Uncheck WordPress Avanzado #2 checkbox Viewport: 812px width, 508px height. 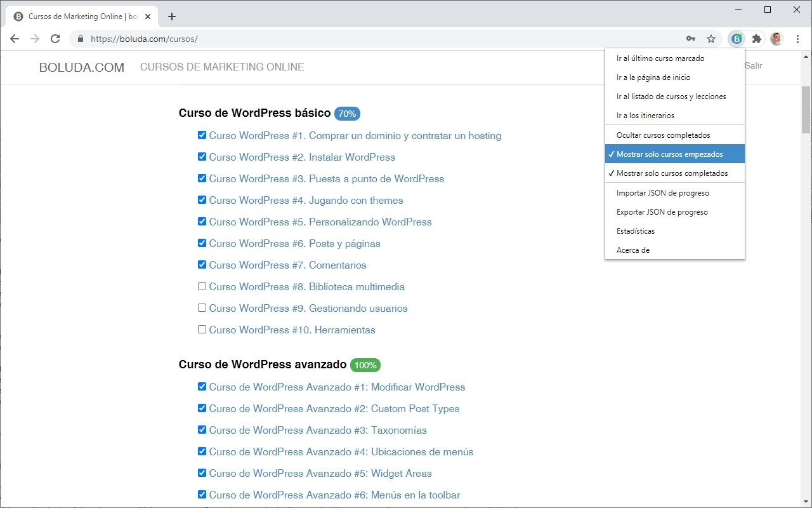[202, 408]
